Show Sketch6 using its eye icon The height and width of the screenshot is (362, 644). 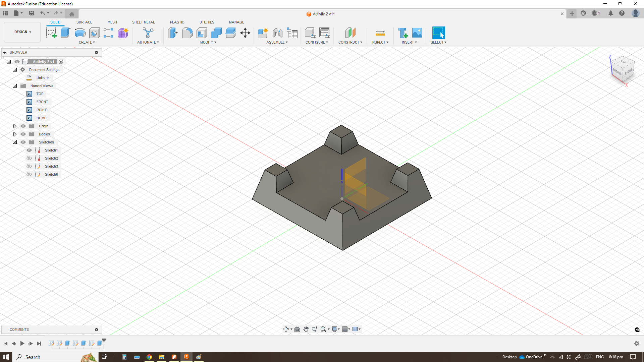(x=29, y=174)
